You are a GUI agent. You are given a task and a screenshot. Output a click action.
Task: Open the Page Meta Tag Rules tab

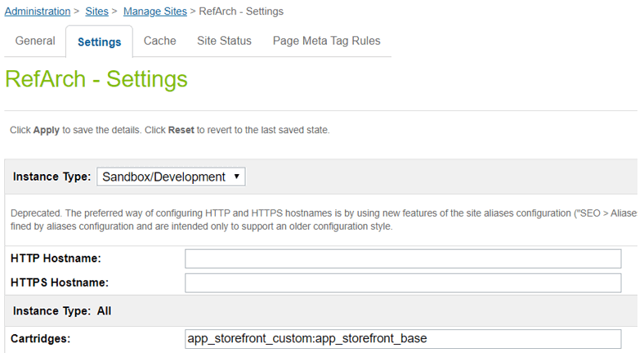(x=327, y=41)
